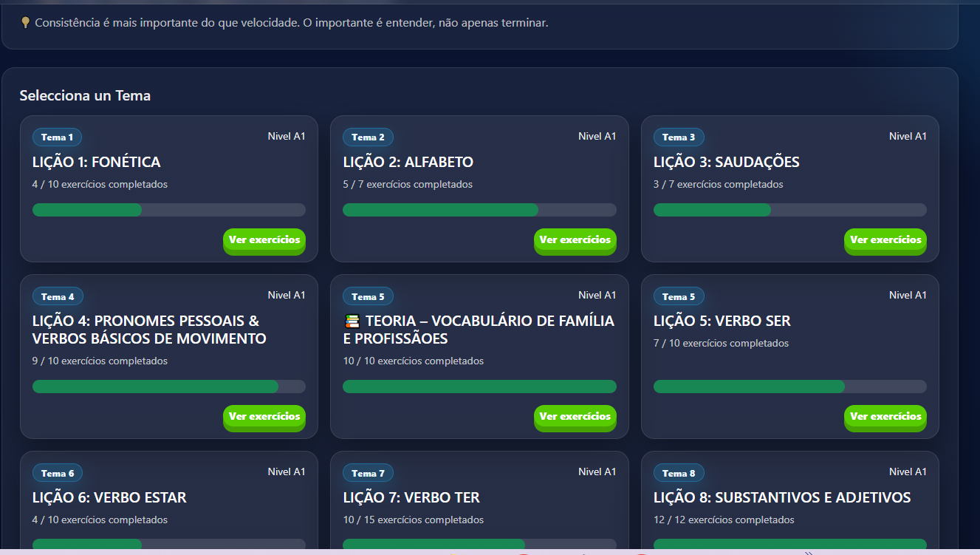
Task: Click the lightbulb icon beside the consistency tip
Action: coord(26,23)
